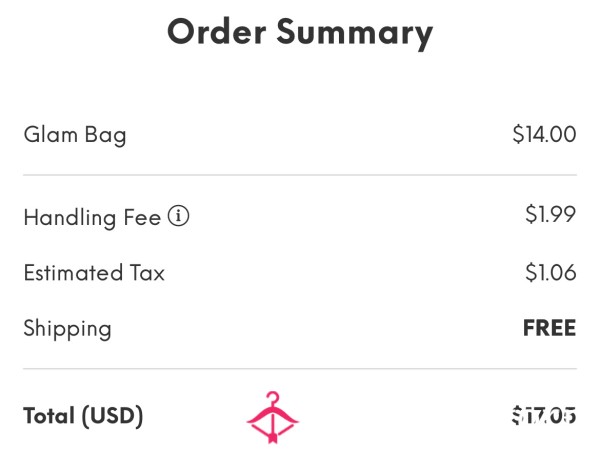Image resolution: width=600 pixels, height=472 pixels.
Task: Open the Handling Fee info icon
Action: tap(178, 216)
